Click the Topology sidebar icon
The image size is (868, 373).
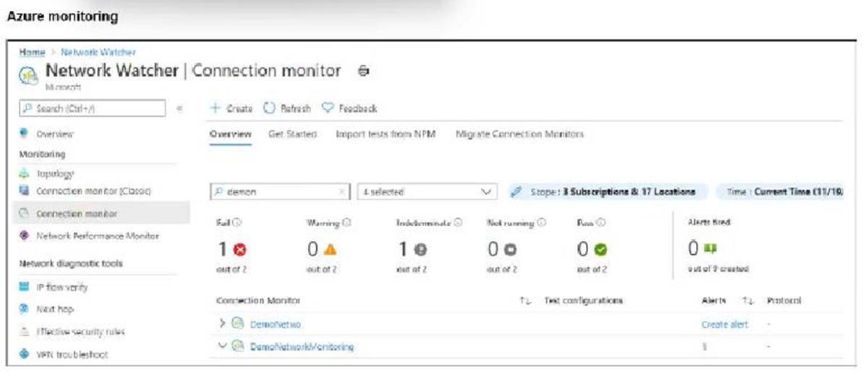(23, 174)
